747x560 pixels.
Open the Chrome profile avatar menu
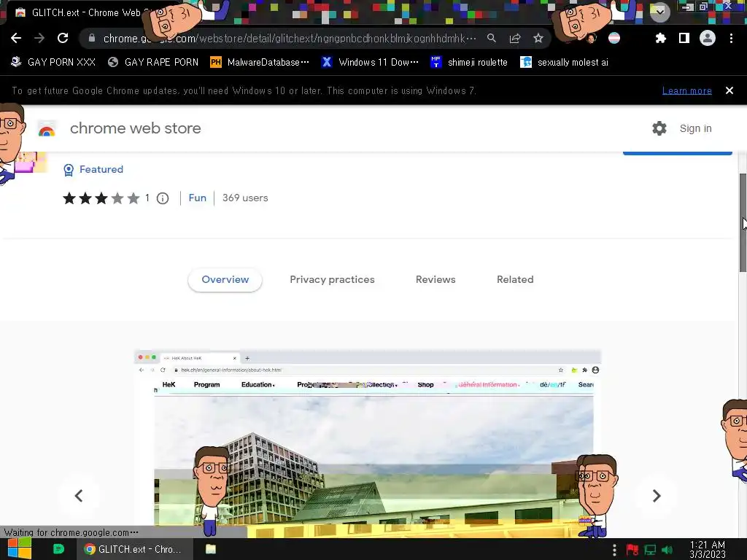708,38
